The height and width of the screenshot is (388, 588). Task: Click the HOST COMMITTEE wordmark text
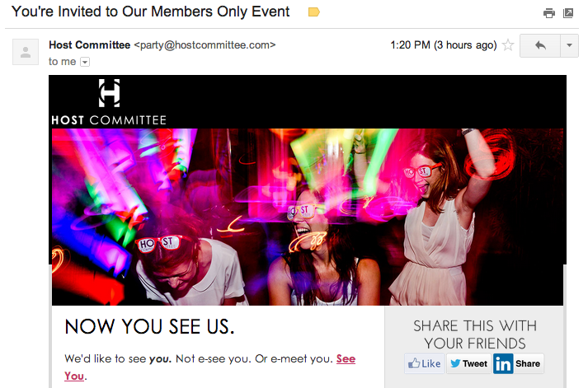pos(109,120)
